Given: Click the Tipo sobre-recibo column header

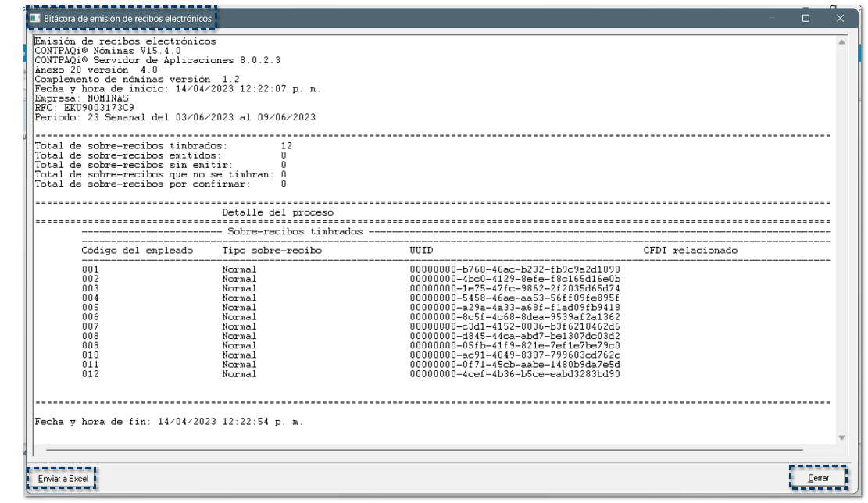Looking at the screenshot, I should click(271, 251).
